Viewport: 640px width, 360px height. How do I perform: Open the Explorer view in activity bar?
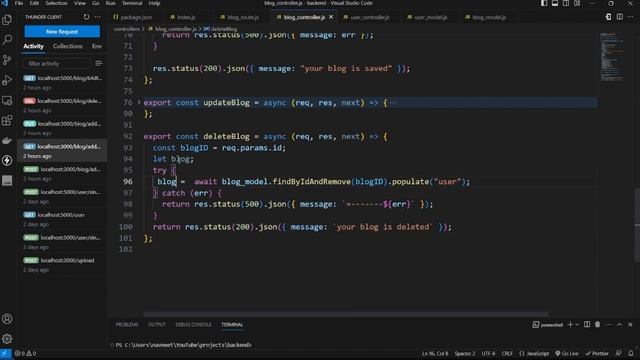7,20
